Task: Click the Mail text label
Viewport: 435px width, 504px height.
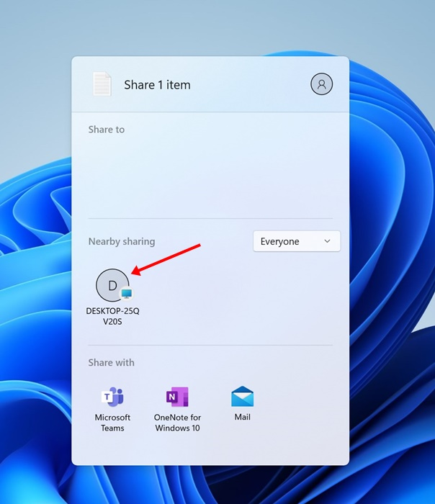Action: [242, 417]
